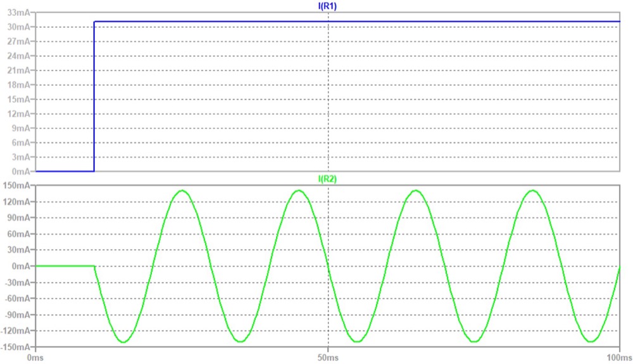Screen dimensions: 633x364
Task: Click the -90mA axis label
Action: coord(17,315)
